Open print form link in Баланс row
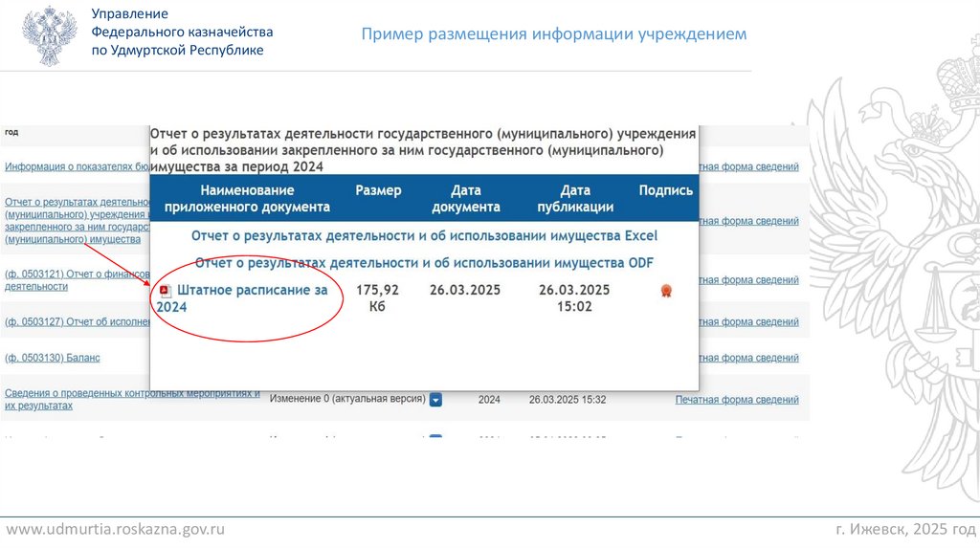The image size is (980, 549). 748,358
